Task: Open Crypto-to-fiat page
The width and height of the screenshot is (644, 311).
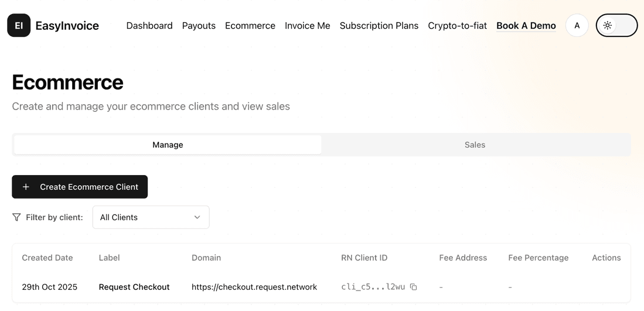Action: click(x=457, y=26)
